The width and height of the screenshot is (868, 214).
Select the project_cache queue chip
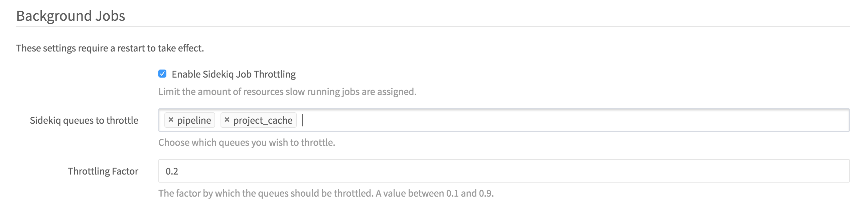pos(263,120)
